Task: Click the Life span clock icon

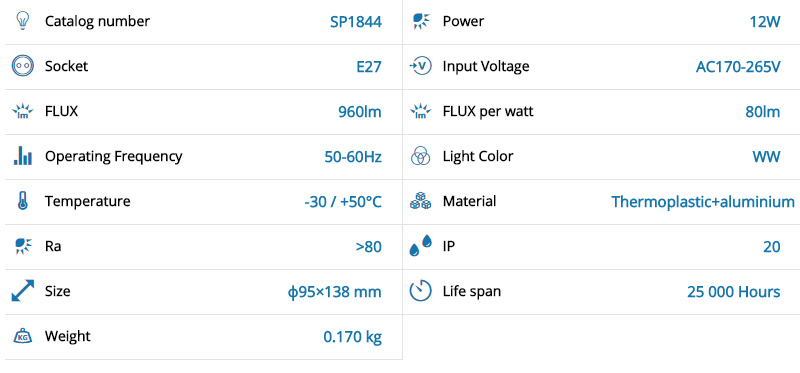Action: tap(421, 290)
